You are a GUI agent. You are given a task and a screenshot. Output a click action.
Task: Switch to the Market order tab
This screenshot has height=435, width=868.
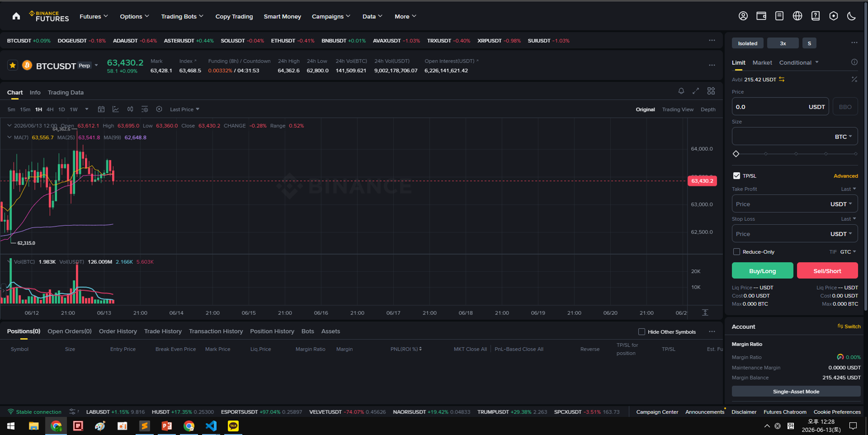pos(762,62)
